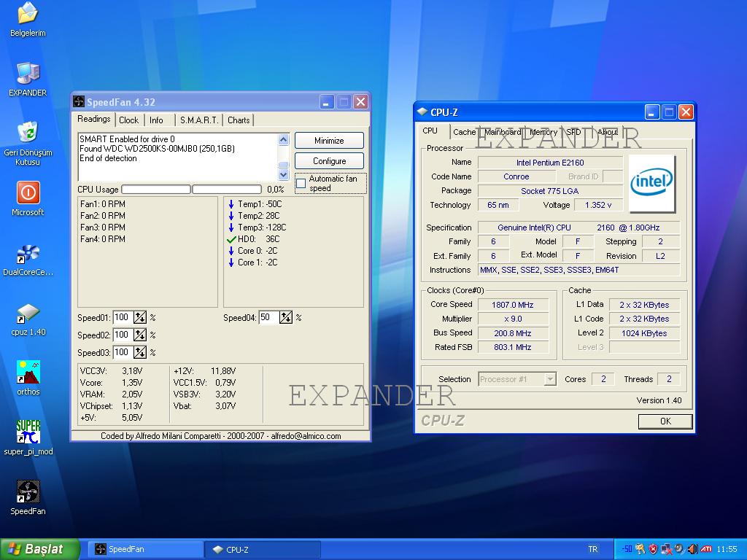
Task: Click OK in the CPU-Z window
Action: (x=665, y=421)
